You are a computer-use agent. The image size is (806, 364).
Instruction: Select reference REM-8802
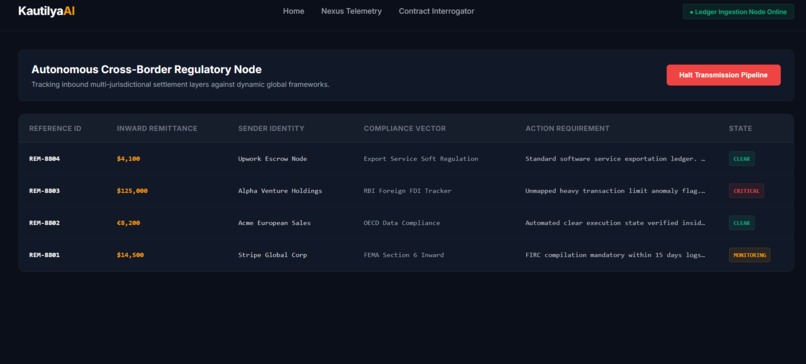tap(44, 223)
